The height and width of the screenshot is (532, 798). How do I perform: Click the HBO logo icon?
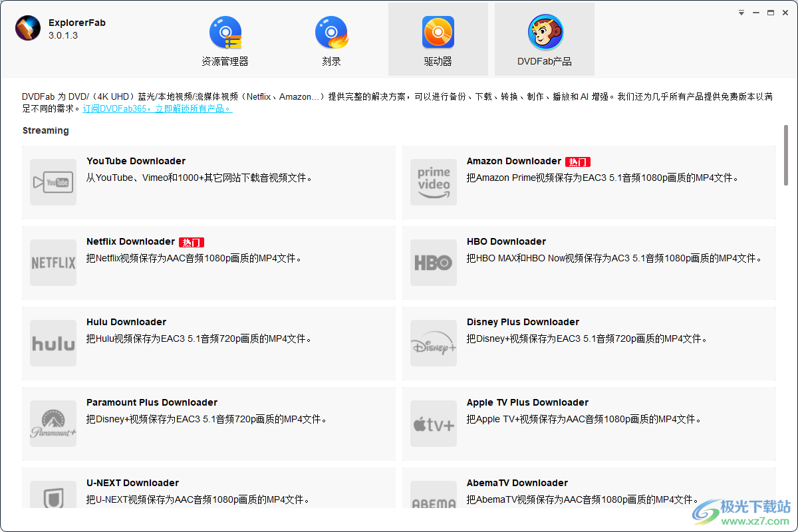[x=434, y=263]
